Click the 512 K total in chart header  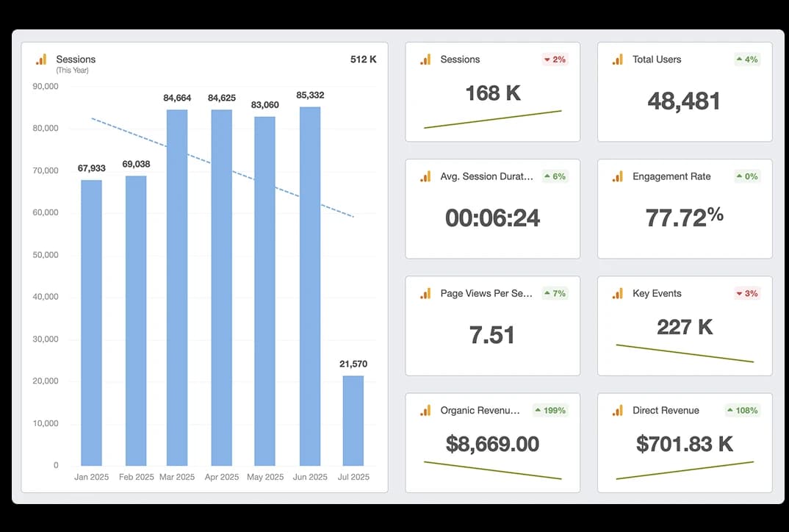[x=363, y=60]
